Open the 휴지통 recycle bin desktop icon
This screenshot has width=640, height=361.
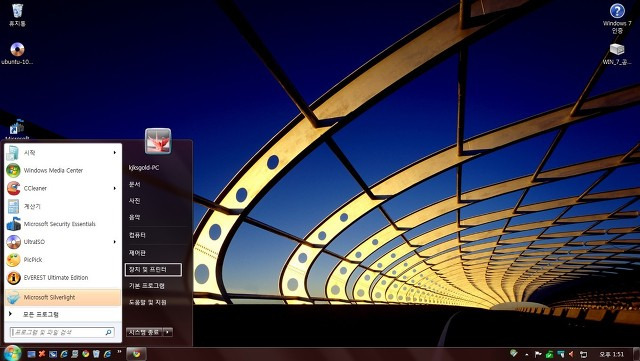point(17,15)
